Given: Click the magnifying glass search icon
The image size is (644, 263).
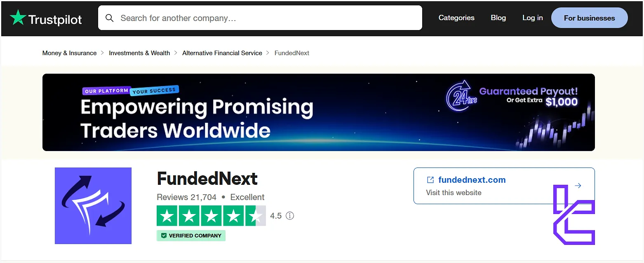Looking at the screenshot, I should click(x=109, y=18).
